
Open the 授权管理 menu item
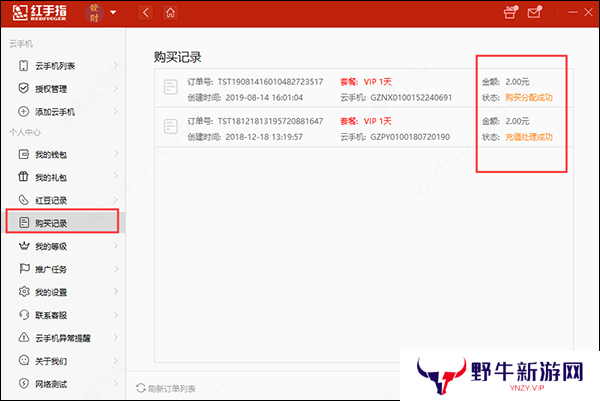point(63,89)
